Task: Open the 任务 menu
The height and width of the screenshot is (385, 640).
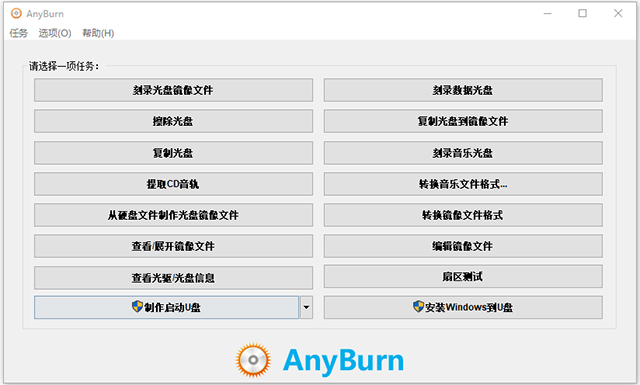Action: [18, 33]
